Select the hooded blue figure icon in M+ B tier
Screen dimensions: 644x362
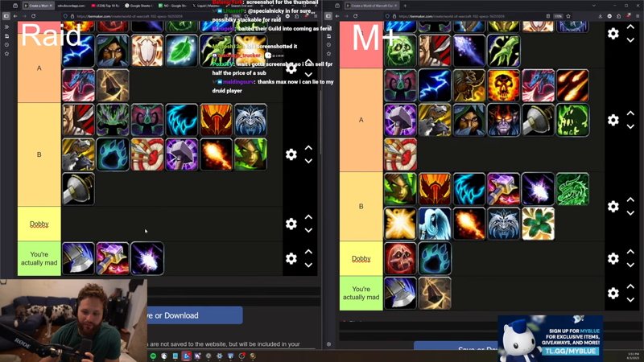[435, 224]
